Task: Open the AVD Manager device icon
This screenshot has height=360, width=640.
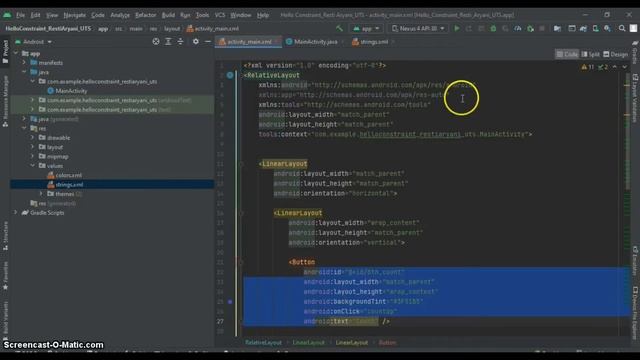Action: coord(596,29)
